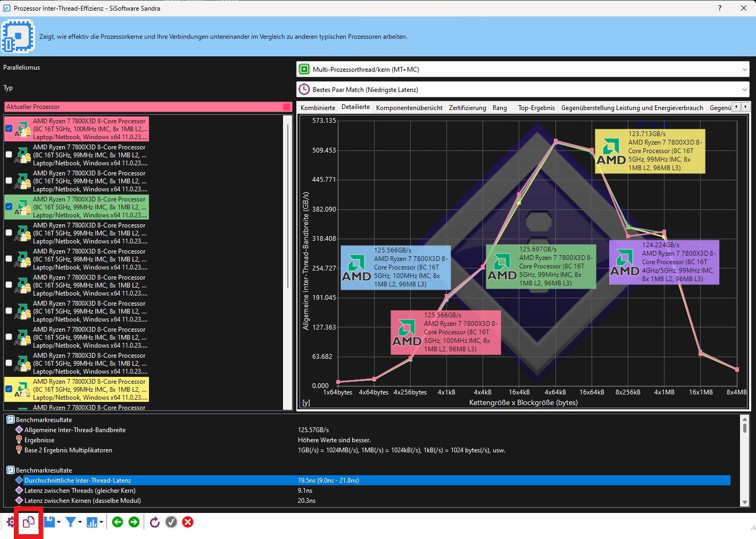Click the icon beside Base 2 Ergebnis Multiplikatoren
Screen dimensions: 756x539
pyautogui.click(x=19, y=450)
